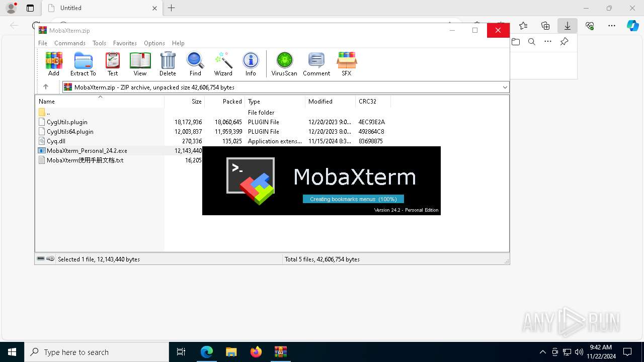The height and width of the screenshot is (362, 644).
Task: Click the View toolbar icon
Action: 140,64
